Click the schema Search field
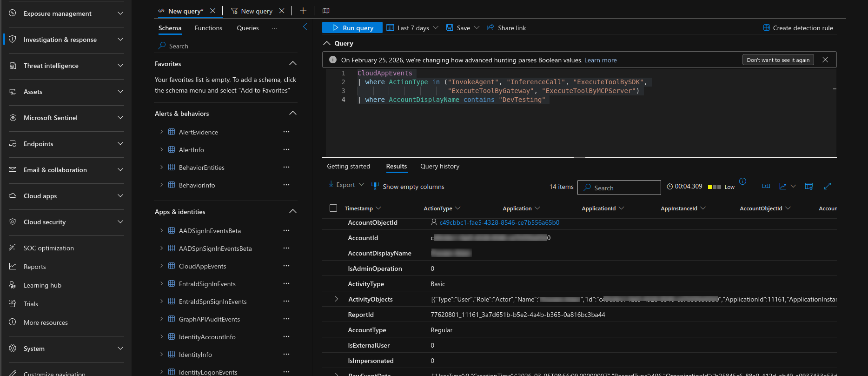Viewport: 868px width, 376px height. coord(226,46)
